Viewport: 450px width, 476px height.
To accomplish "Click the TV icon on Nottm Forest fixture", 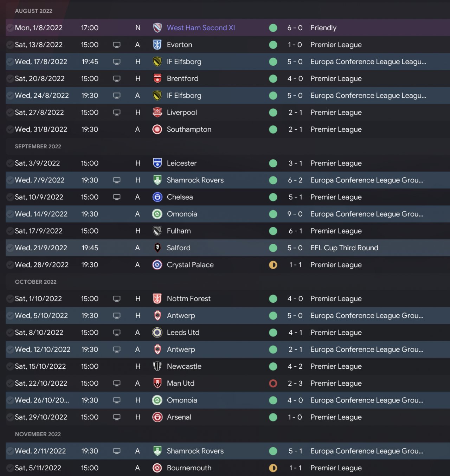I will [117, 299].
